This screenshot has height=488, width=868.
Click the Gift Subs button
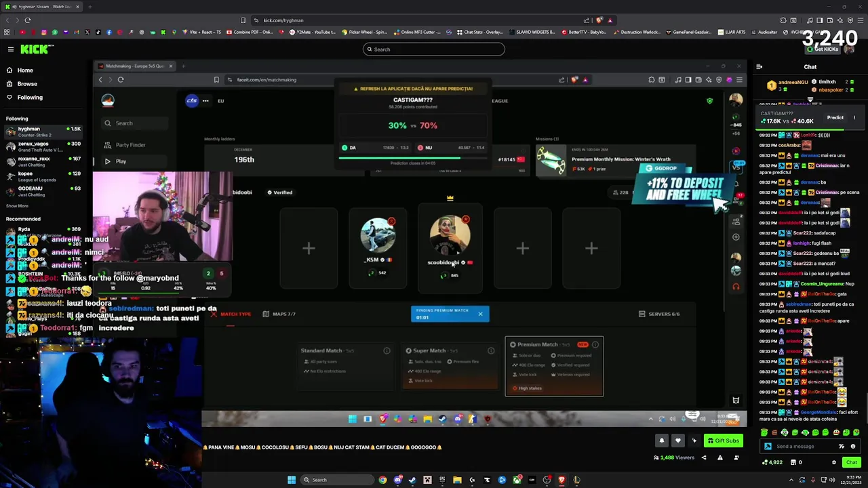pos(723,441)
